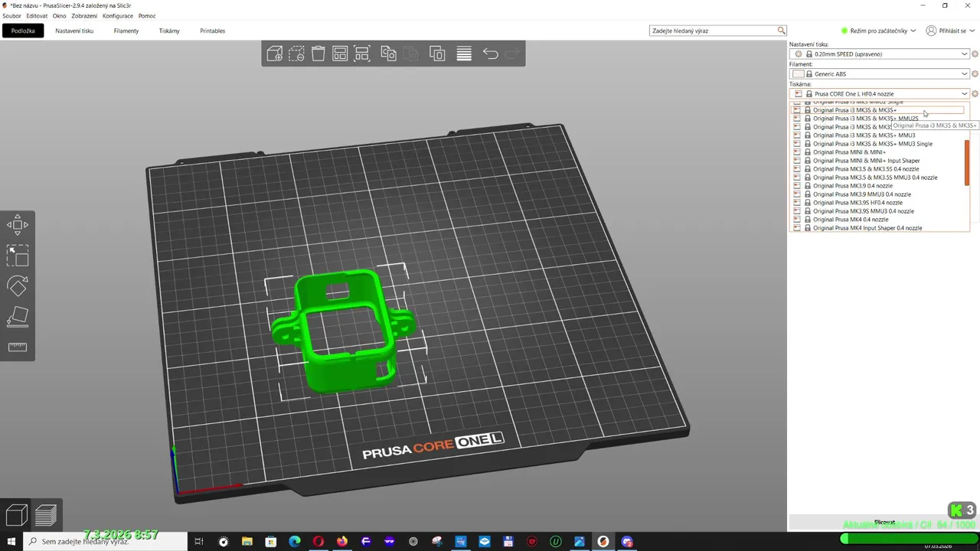Open the Pomoc menu
Viewport: 980px width, 551px height.
pos(147,16)
